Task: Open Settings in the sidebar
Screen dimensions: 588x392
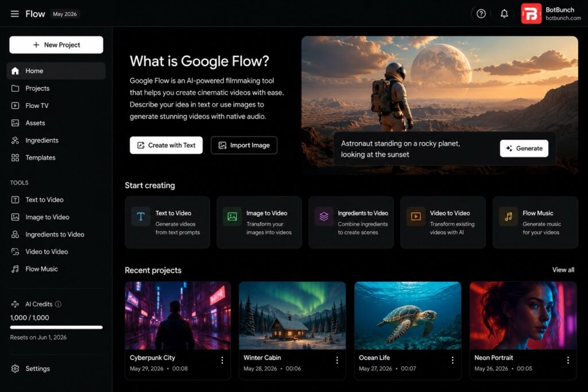Action: pyautogui.click(x=56, y=368)
